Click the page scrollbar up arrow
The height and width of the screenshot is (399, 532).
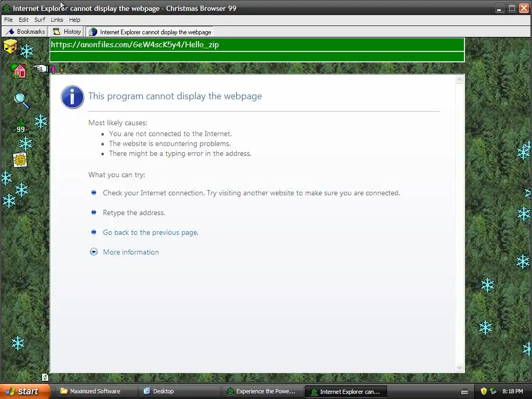point(460,79)
